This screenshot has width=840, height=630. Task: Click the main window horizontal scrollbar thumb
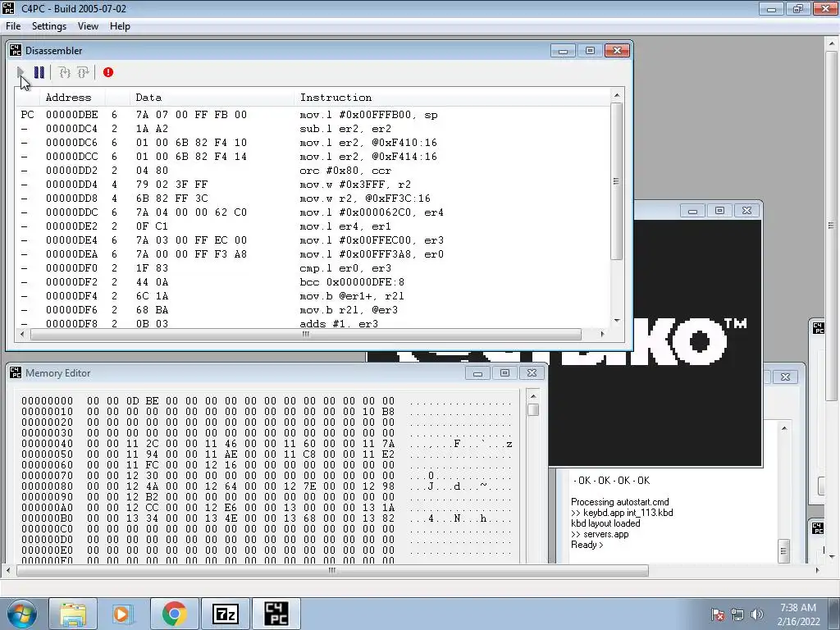click(332, 571)
